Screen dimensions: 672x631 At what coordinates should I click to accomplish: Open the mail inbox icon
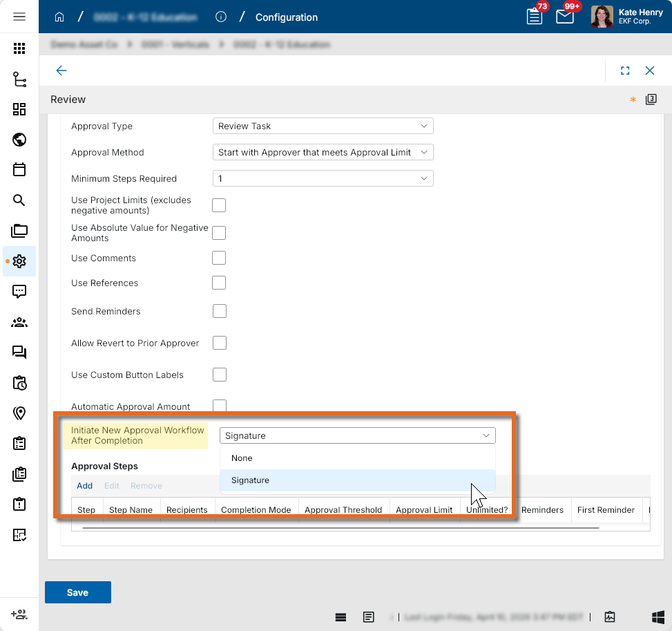564,17
